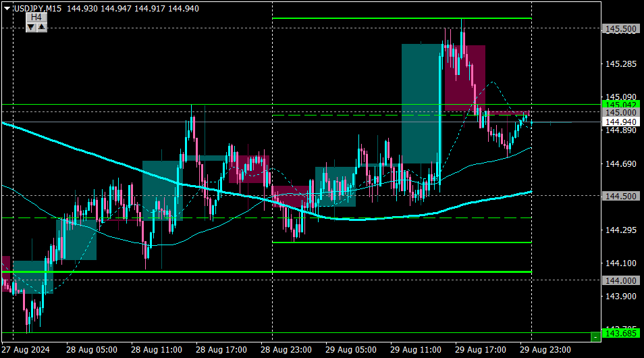Click the 144.940 current price label

[620, 122]
